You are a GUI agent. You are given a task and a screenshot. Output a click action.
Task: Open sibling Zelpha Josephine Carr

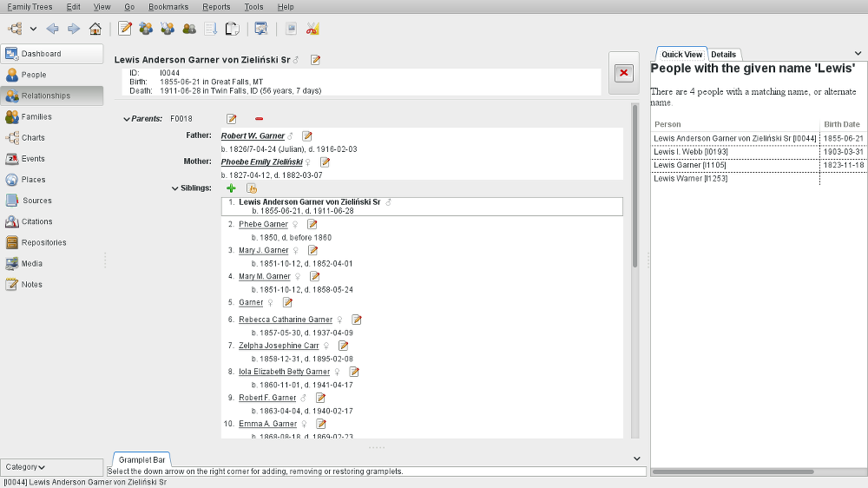pos(279,346)
